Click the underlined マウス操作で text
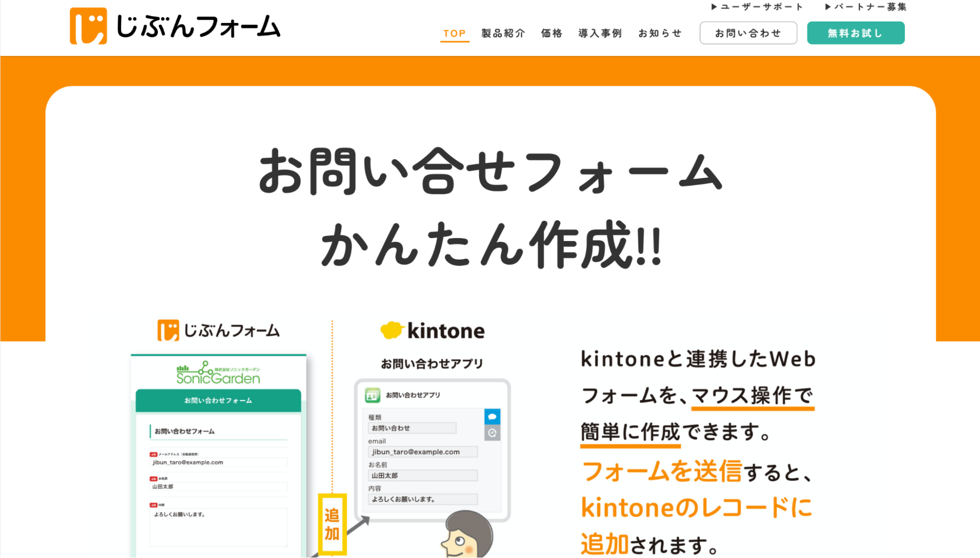Image resolution: width=980 pixels, height=558 pixels. (x=753, y=396)
